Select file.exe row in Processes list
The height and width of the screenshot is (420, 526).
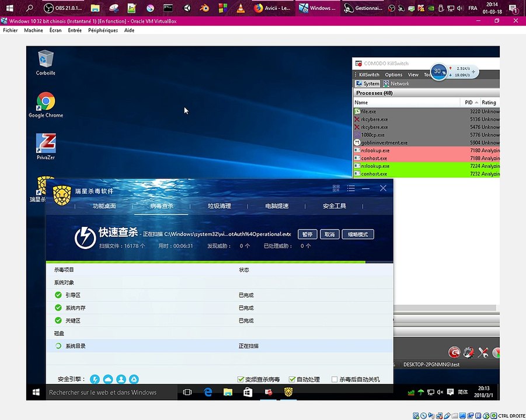[427, 111]
